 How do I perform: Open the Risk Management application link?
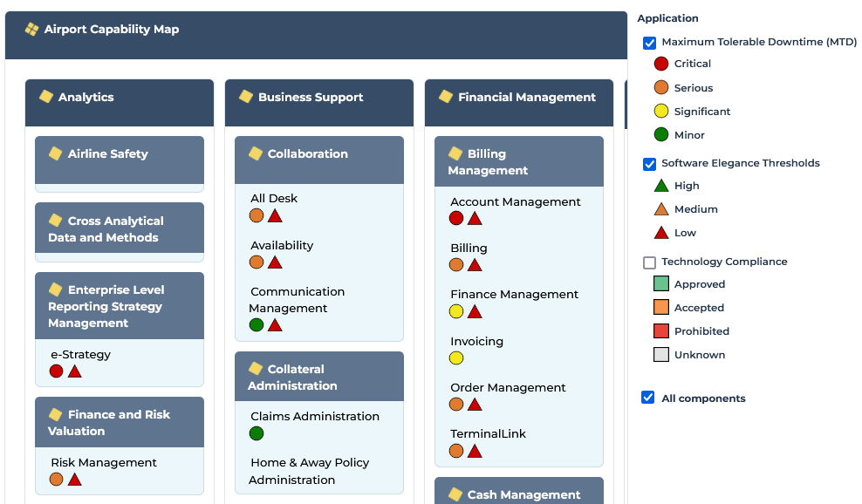pyautogui.click(x=104, y=462)
